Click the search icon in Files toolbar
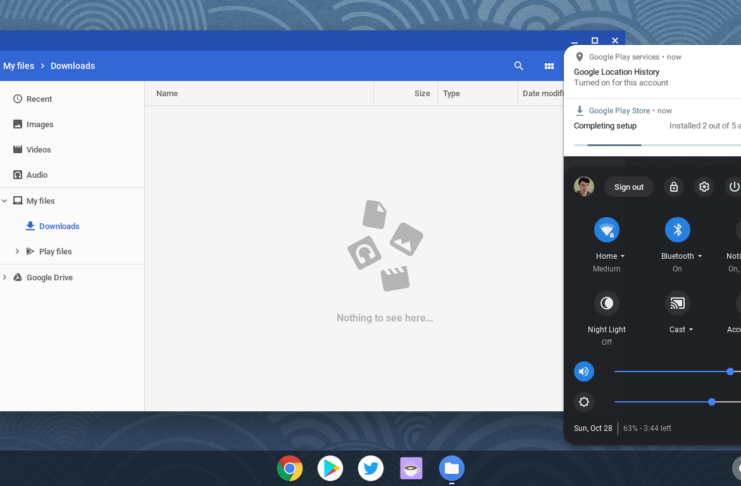This screenshot has height=486, width=741. (x=519, y=66)
